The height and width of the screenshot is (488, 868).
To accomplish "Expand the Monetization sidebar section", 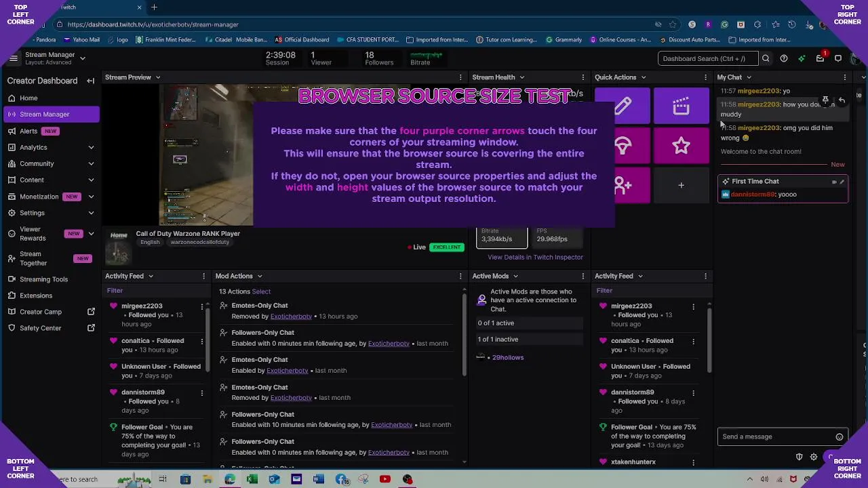I will pos(91,197).
